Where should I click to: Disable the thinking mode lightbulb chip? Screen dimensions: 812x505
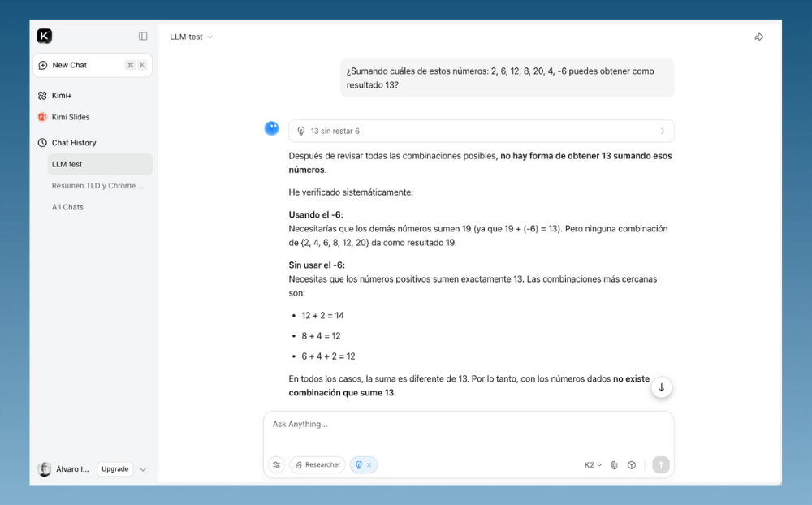point(358,465)
